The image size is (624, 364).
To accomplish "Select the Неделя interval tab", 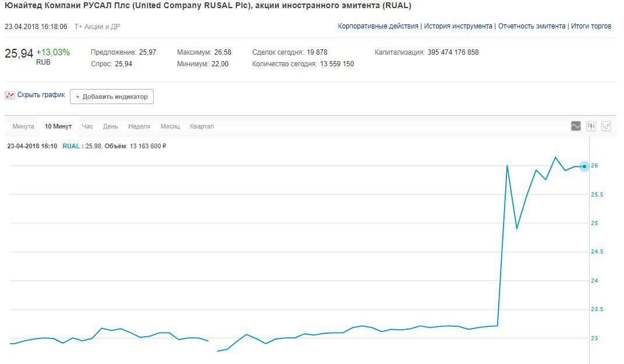I will pos(139,126).
